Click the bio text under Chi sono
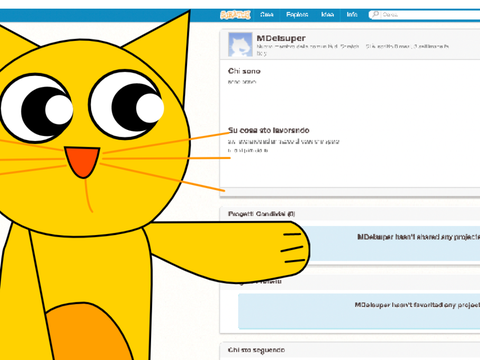 [242, 82]
